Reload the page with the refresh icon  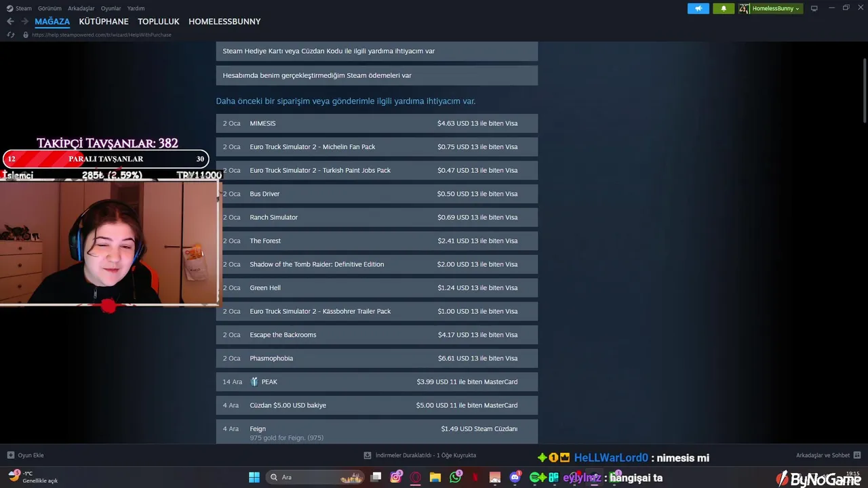pyautogui.click(x=10, y=35)
